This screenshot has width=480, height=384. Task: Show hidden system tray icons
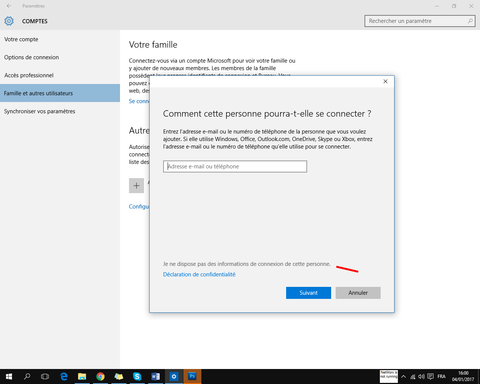pyautogui.click(x=403, y=377)
